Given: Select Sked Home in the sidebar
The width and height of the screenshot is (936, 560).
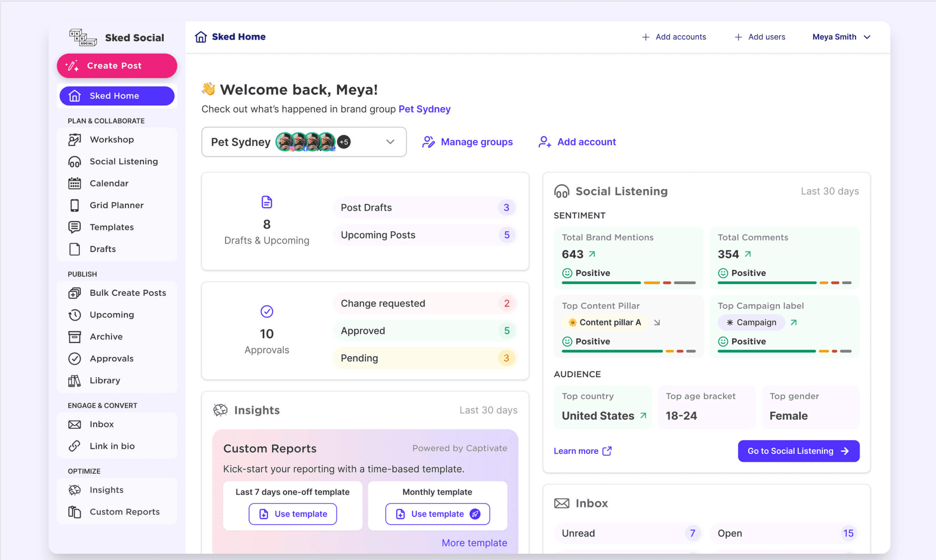Looking at the screenshot, I should 117,96.
